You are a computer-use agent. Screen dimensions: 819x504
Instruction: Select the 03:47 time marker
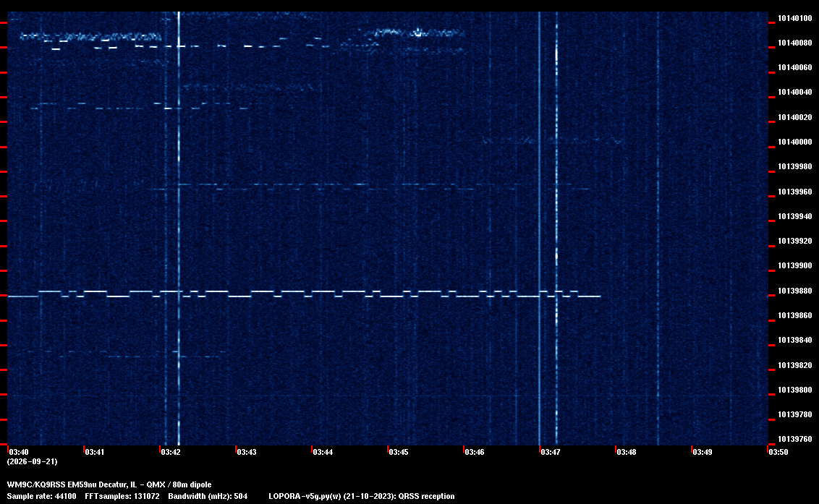551,452
